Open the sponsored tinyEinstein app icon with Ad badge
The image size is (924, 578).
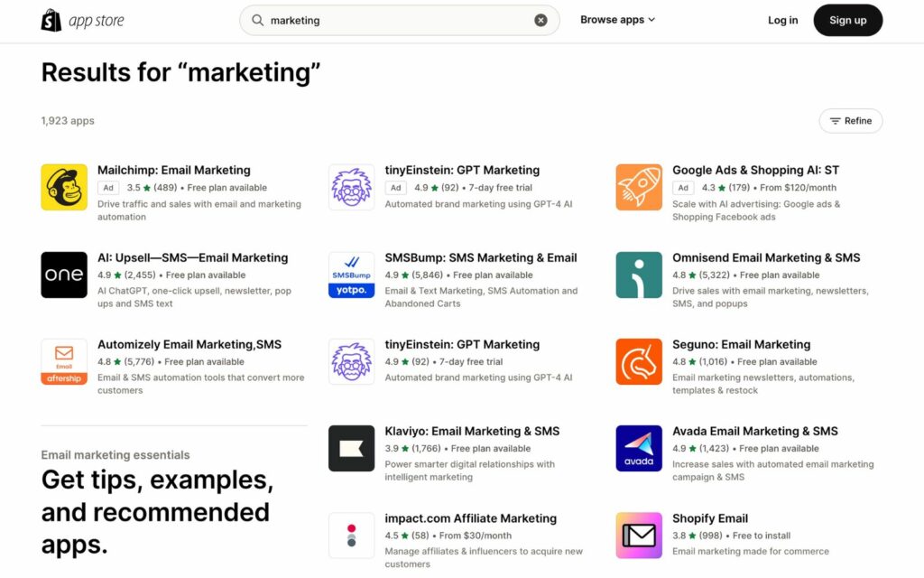tap(351, 188)
